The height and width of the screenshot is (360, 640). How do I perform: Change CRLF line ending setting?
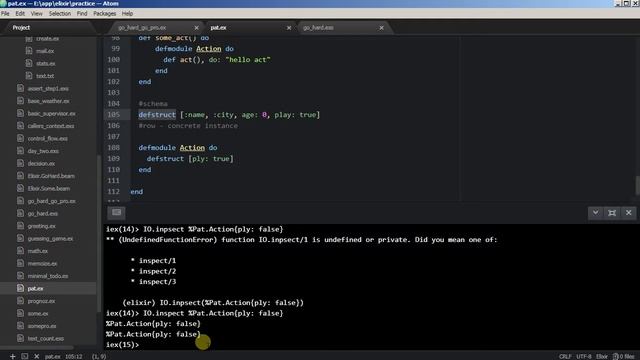point(565,357)
